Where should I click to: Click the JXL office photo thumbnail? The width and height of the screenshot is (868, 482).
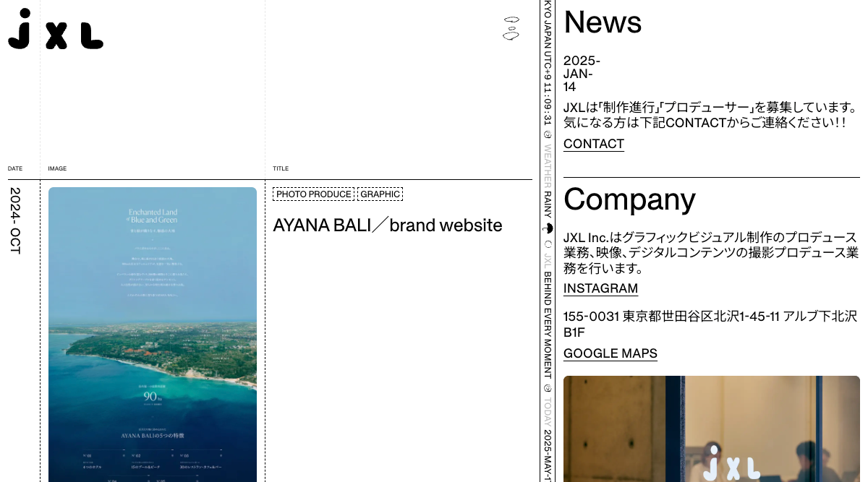712,429
